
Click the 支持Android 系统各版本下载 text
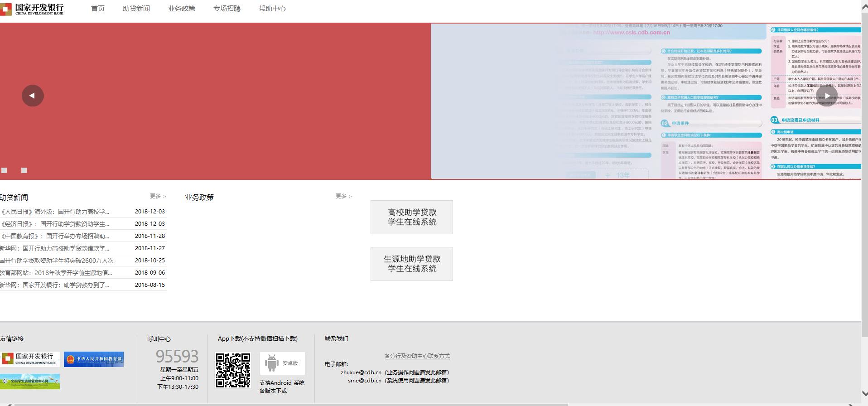click(x=282, y=387)
